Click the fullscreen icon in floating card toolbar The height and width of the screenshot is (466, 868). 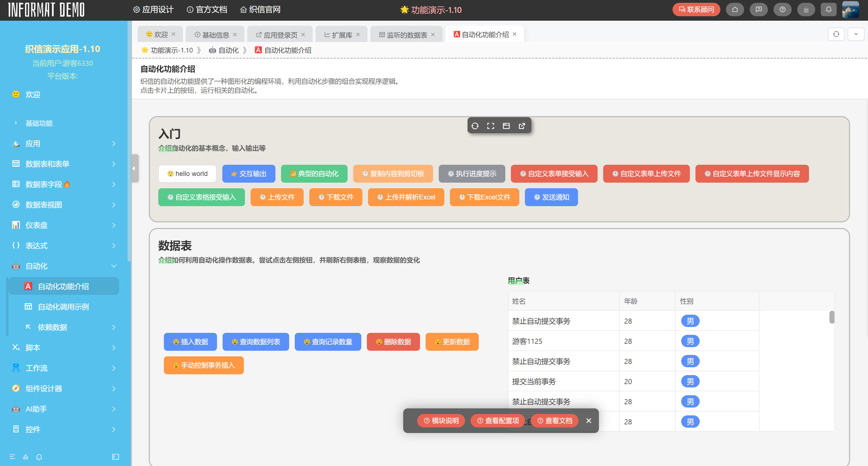[490, 126]
